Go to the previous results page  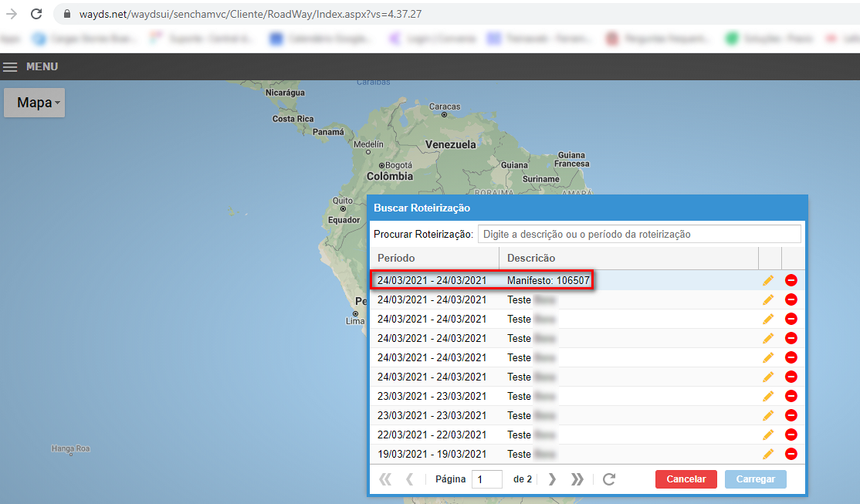point(409,479)
